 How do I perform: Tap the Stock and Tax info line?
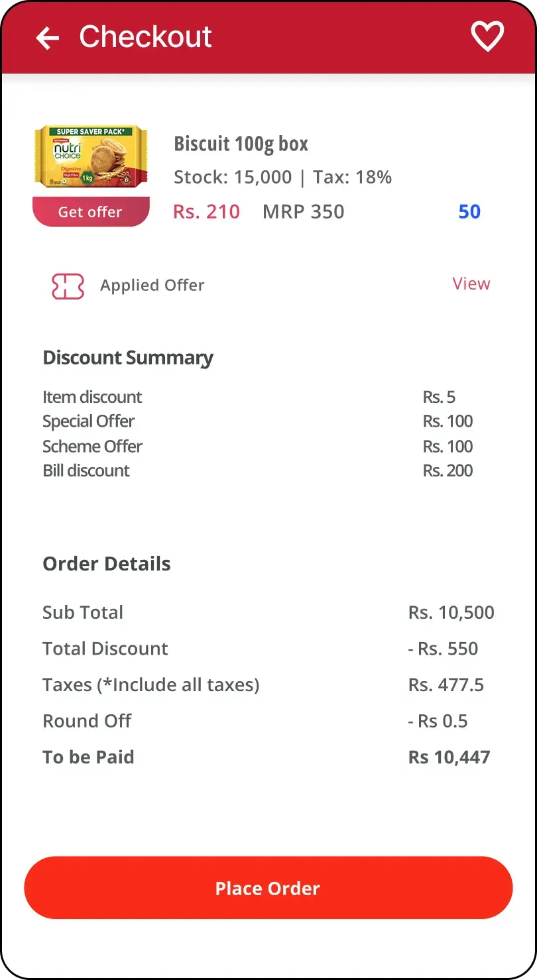click(x=282, y=178)
